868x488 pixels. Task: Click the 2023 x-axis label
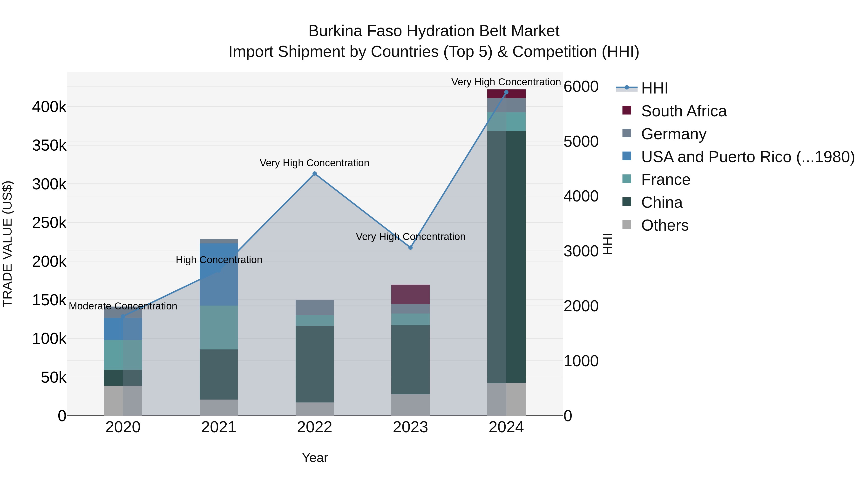click(410, 427)
